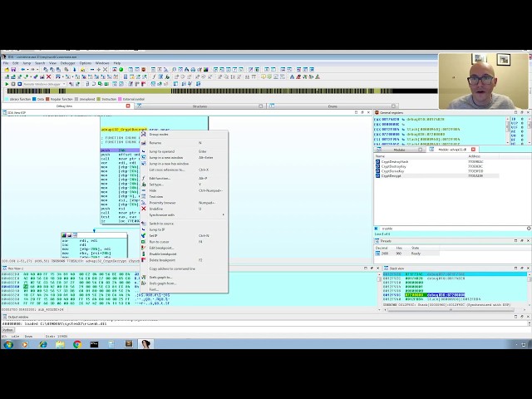Click the Save floppy disk icon
Viewport: 532px width, 399px height.
tap(13, 70)
